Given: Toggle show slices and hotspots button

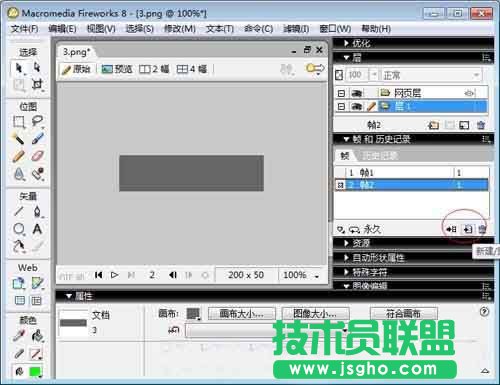Looking at the screenshot, I should coord(36,301).
